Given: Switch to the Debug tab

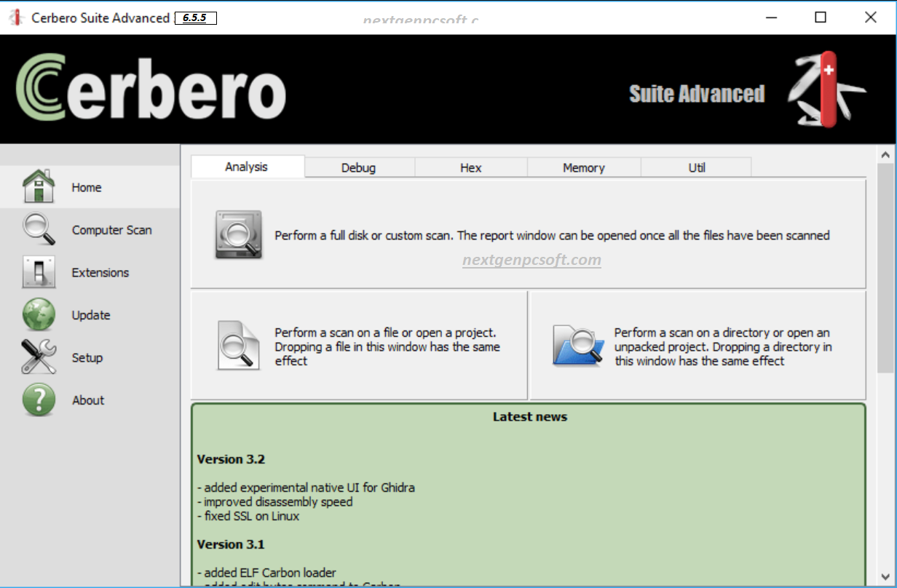Looking at the screenshot, I should coord(359,167).
